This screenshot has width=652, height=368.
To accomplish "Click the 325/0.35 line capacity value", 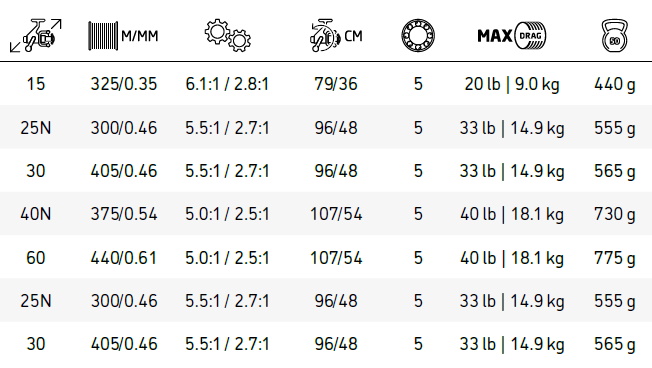I will pos(124,84).
